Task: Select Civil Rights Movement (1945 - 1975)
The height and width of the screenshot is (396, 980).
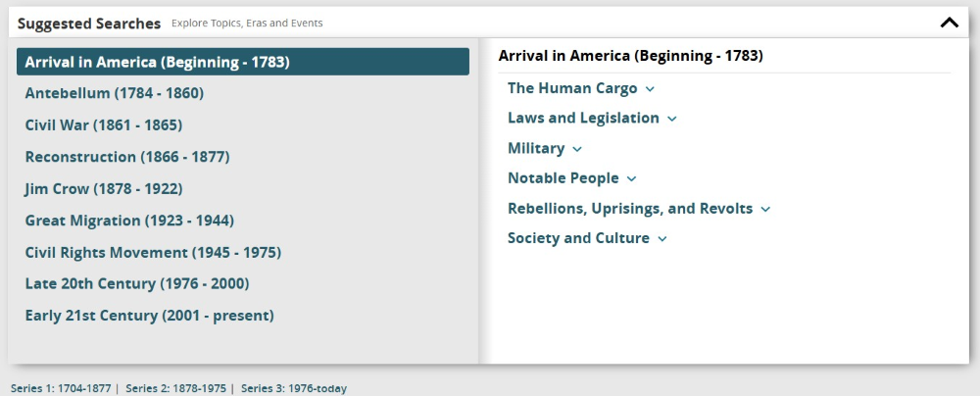Action: [x=153, y=252]
